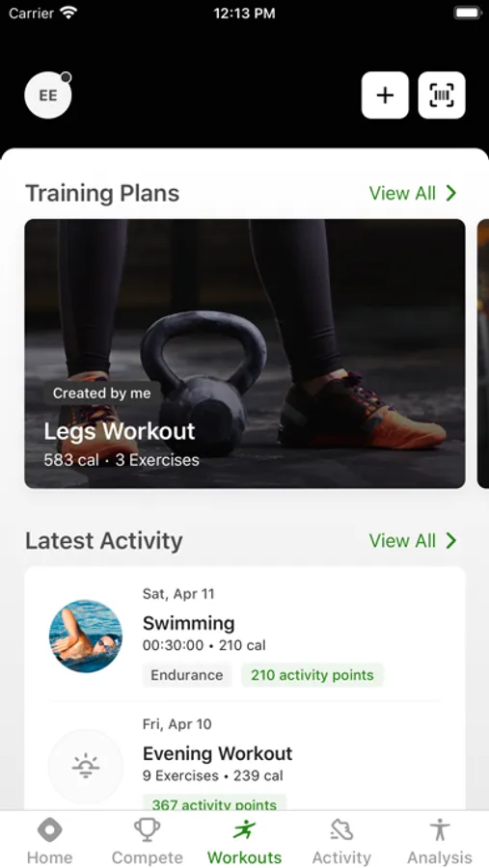Viewport: 489px width, 868px height.
Task: Tap the plus add workout button
Action: (x=385, y=95)
